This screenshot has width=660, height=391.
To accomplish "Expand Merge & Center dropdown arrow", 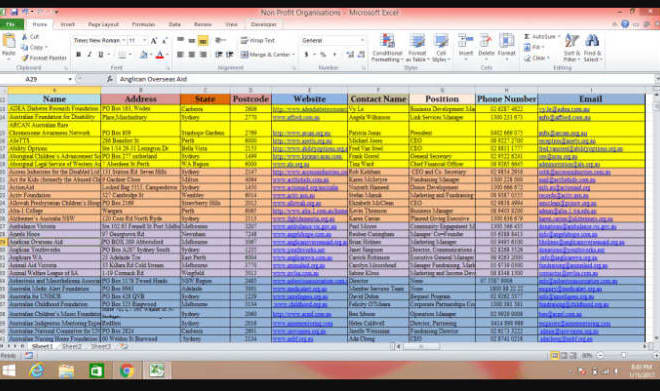I will 293,55.
